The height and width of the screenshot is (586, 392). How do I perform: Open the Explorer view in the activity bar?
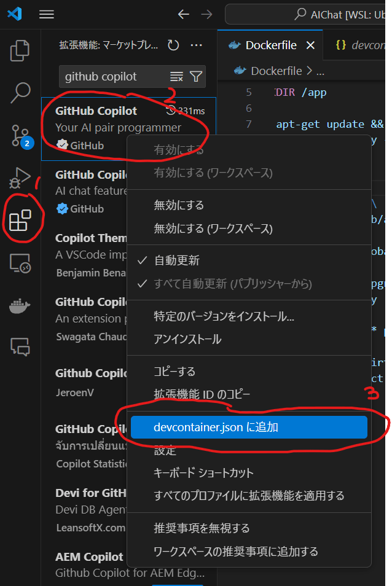click(x=20, y=50)
